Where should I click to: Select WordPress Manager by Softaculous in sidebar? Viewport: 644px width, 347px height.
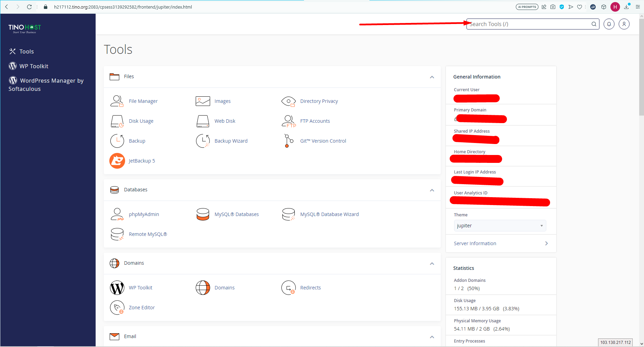[46, 85]
